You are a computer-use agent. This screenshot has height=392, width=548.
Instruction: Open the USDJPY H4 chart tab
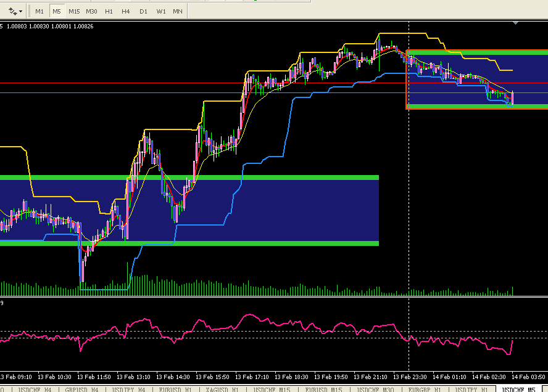[128, 389]
